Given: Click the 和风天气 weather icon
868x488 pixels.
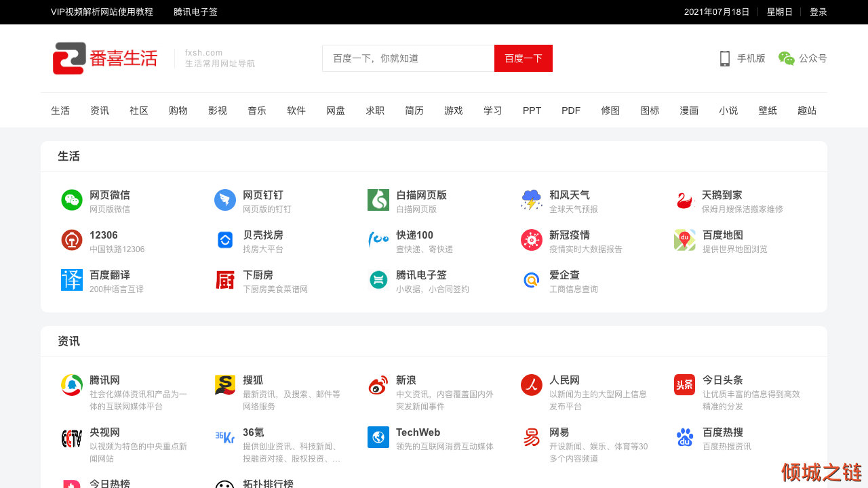Looking at the screenshot, I should click(532, 200).
